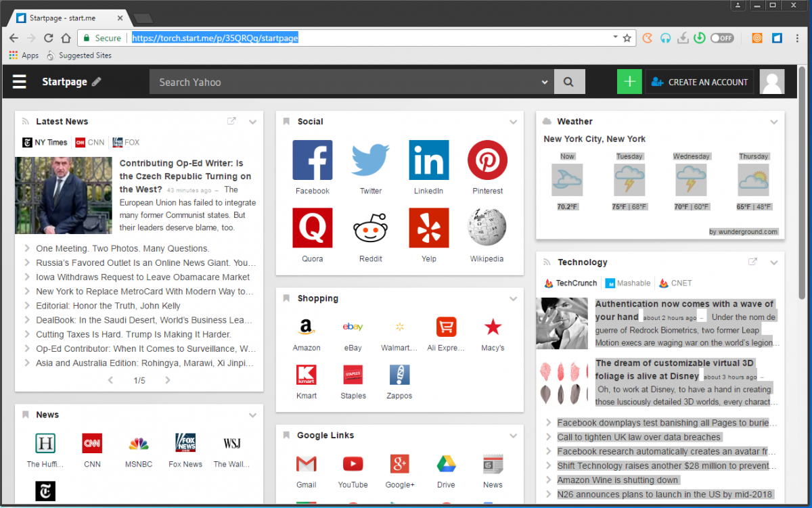Open the hamburger menu icon
Viewport: 812px width, 508px height.
(20, 82)
